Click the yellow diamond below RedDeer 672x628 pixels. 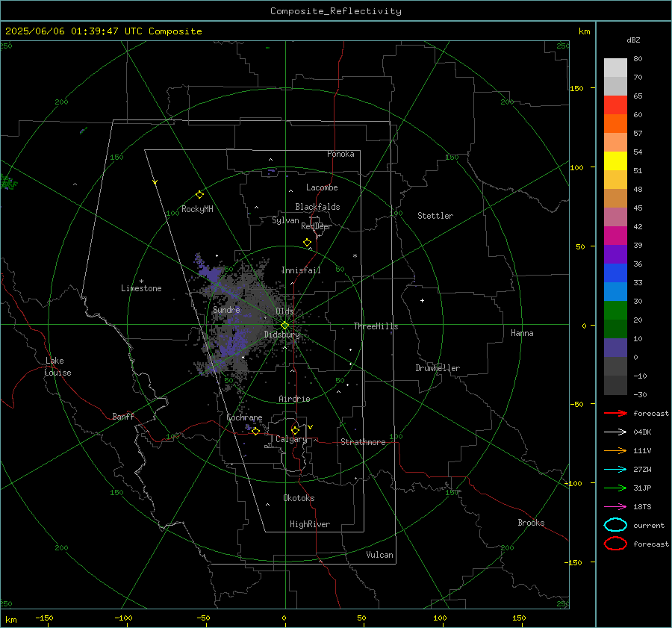pos(307,243)
